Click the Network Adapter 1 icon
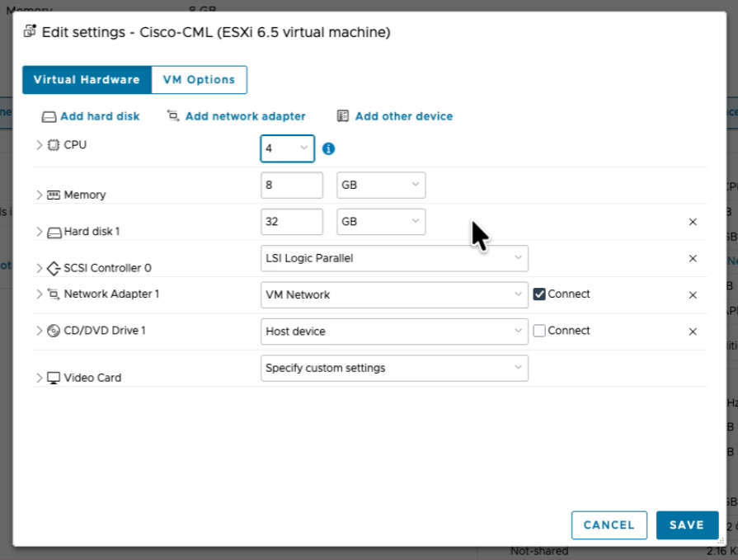Viewport: 738px width, 560px height. point(54,294)
